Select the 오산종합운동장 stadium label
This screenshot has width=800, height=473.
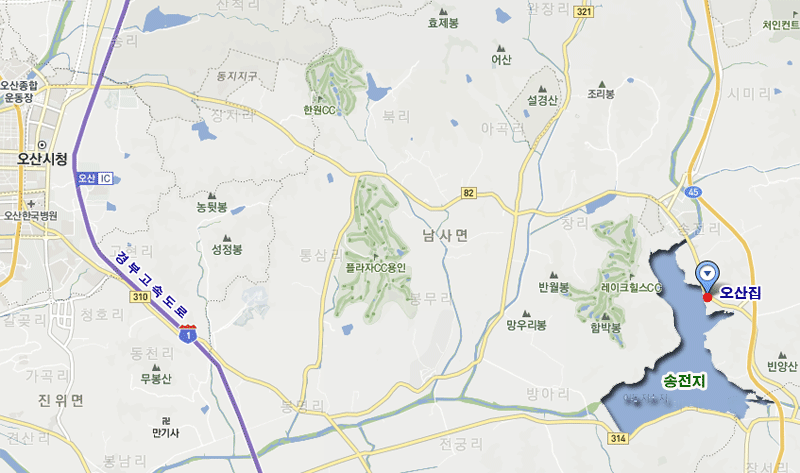click(x=19, y=91)
